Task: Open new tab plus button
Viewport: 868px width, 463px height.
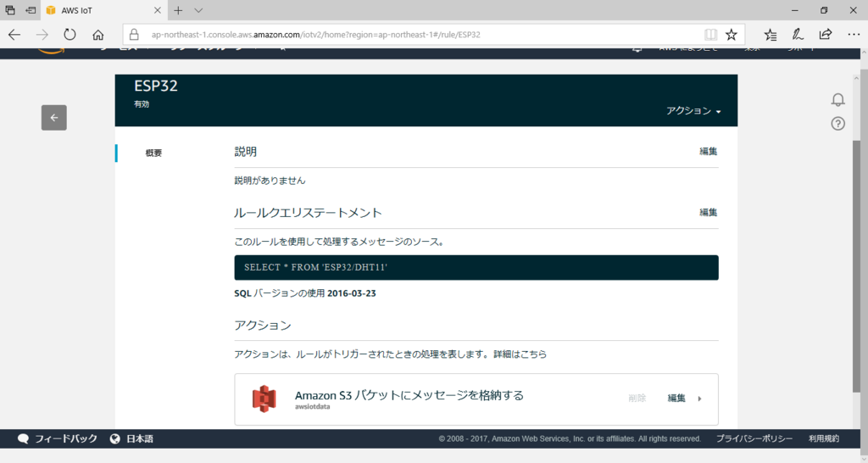Action: tap(178, 10)
